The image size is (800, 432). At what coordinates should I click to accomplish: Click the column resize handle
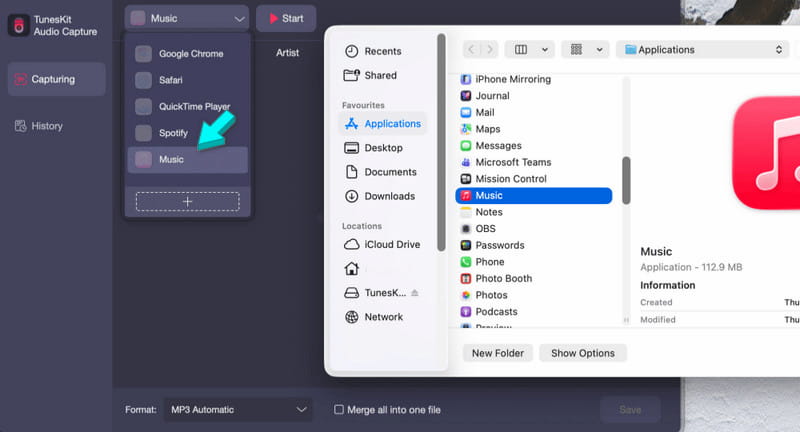coord(626,320)
